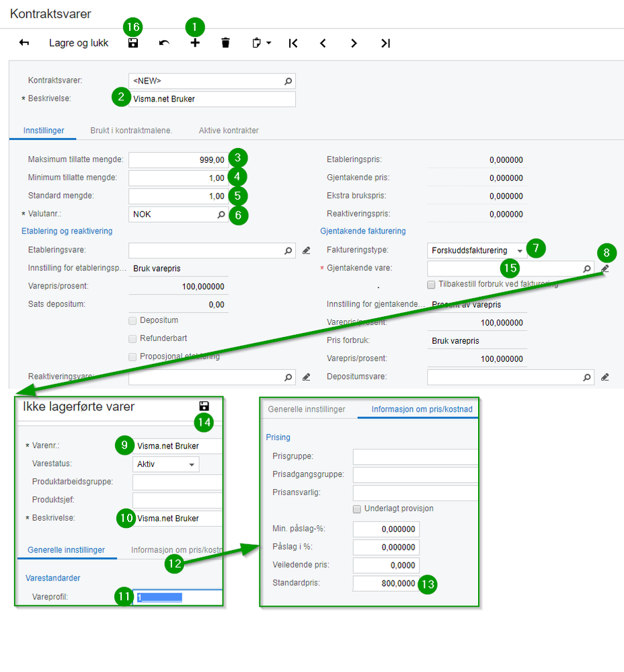Toggle Underlagt provisjon checkbox

click(x=357, y=509)
